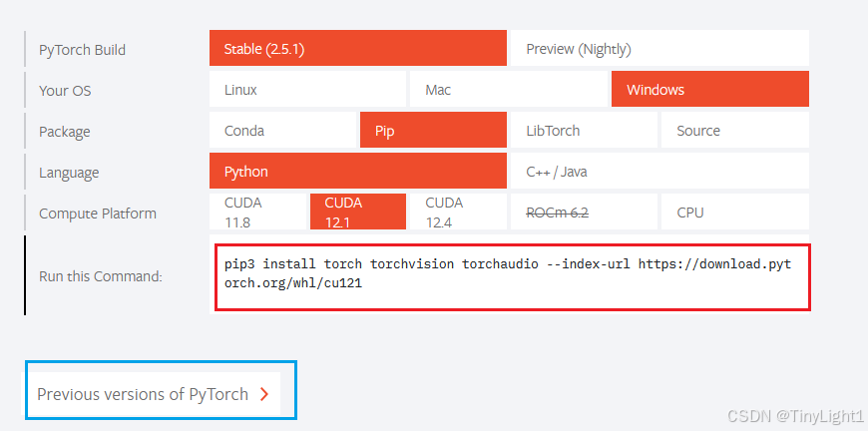
Task: Select Pip as the package
Action: [x=433, y=130]
